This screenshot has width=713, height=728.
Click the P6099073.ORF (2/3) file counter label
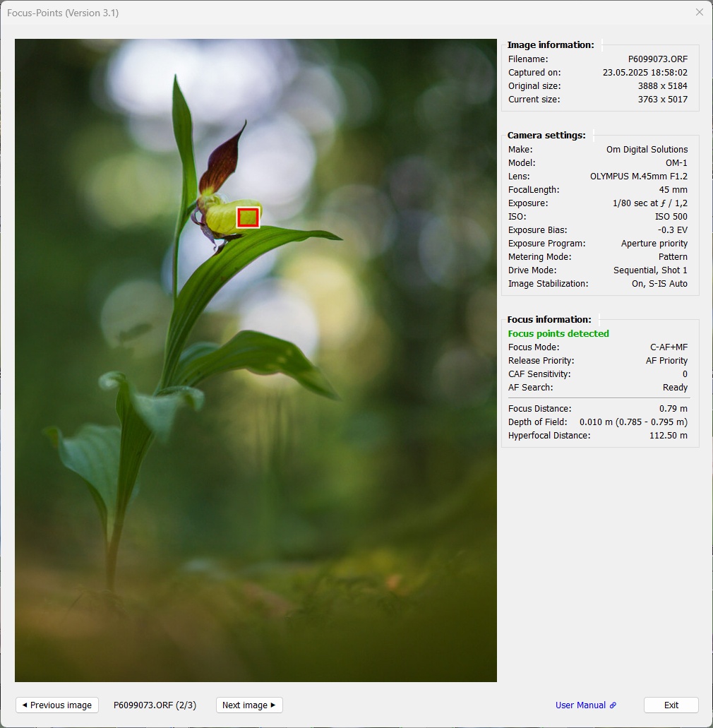coord(155,705)
